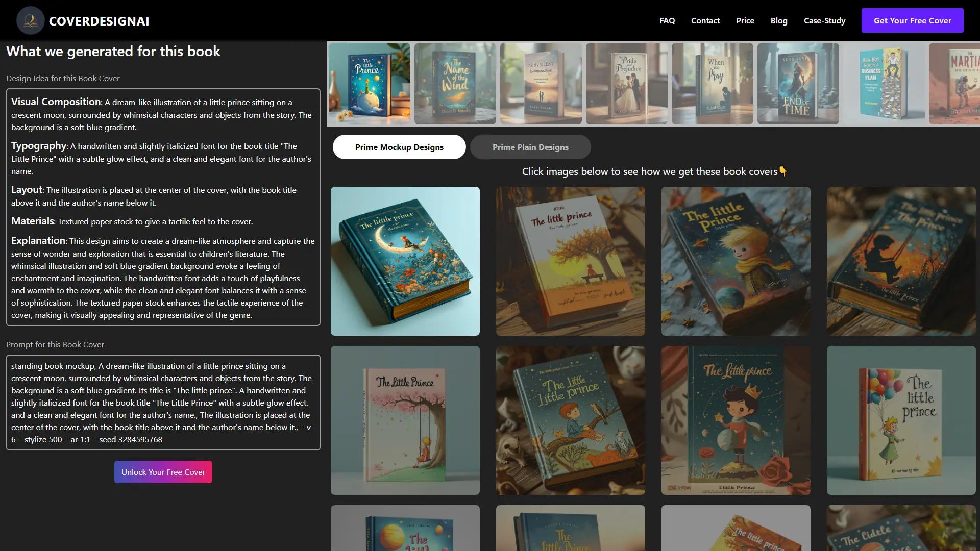Image resolution: width=980 pixels, height=551 pixels.
Task: Open the Blog section
Action: pyautogui.click(x=779, y=20)
